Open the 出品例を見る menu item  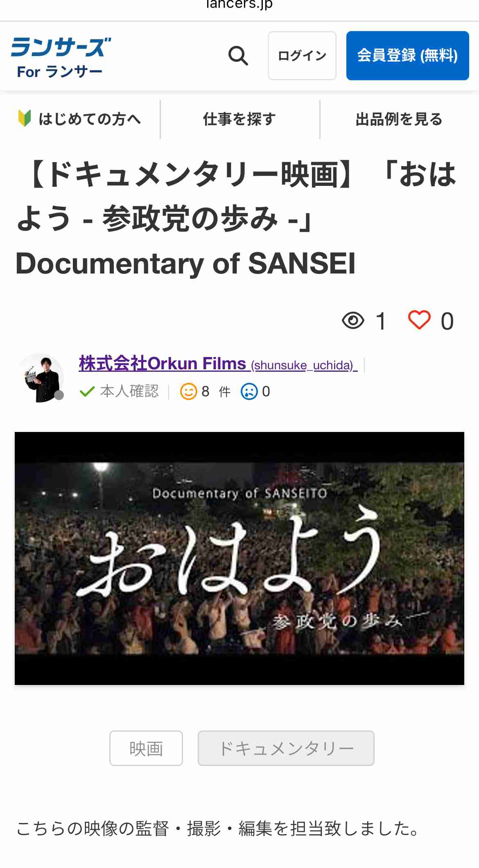point(399,119)
